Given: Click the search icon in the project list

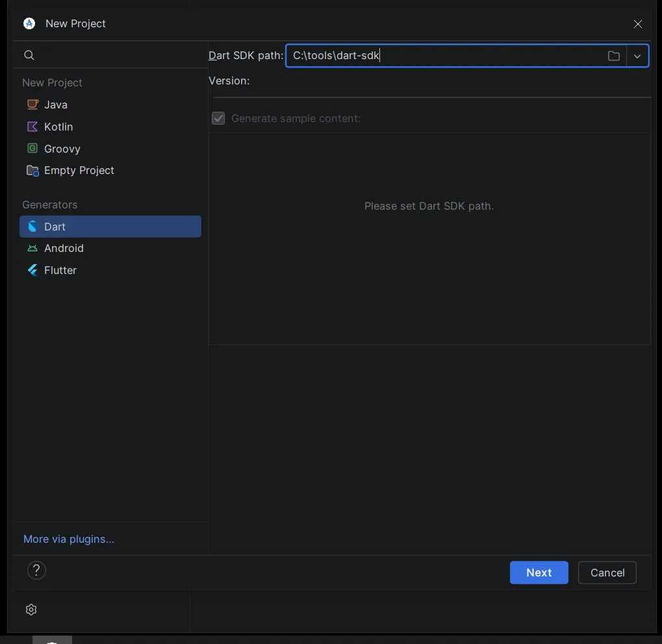Looking at the screenshot, I should [29, 55].
